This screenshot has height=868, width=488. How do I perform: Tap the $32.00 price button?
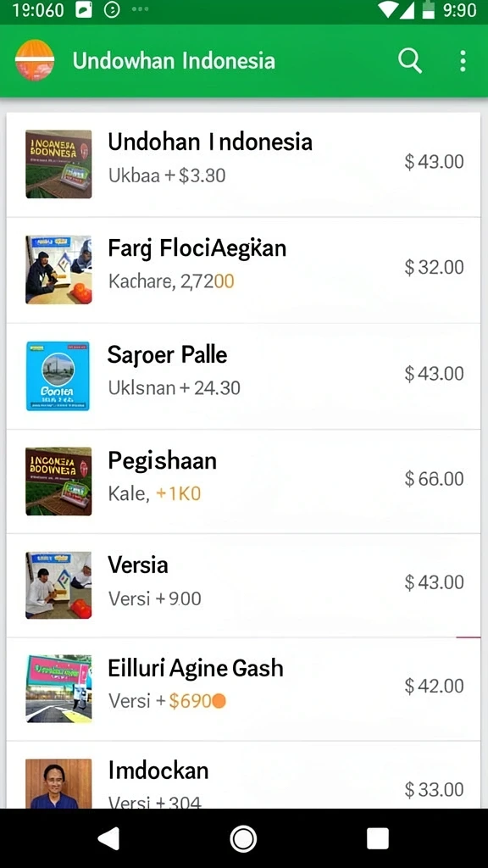[435, 267]
